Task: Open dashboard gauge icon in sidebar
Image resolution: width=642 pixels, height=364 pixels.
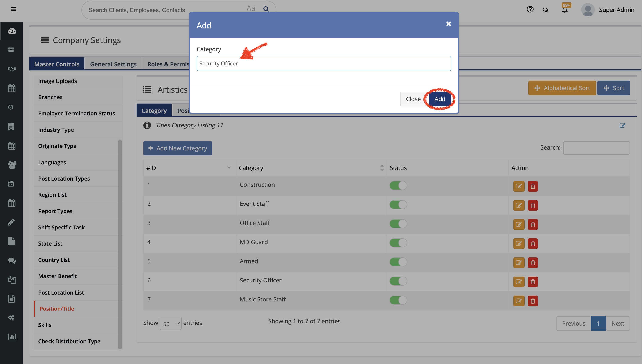Action: pyautogui.click(x=12, y=31)
